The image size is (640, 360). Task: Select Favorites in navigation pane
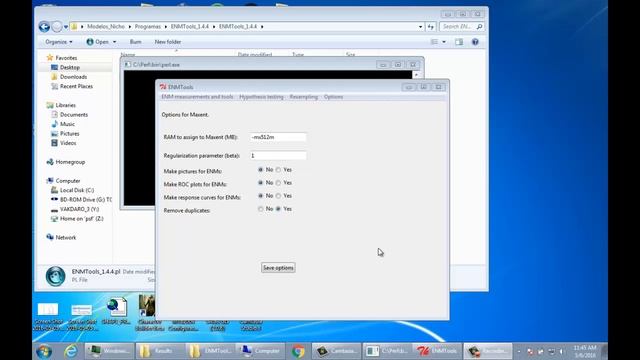point(66,58)
